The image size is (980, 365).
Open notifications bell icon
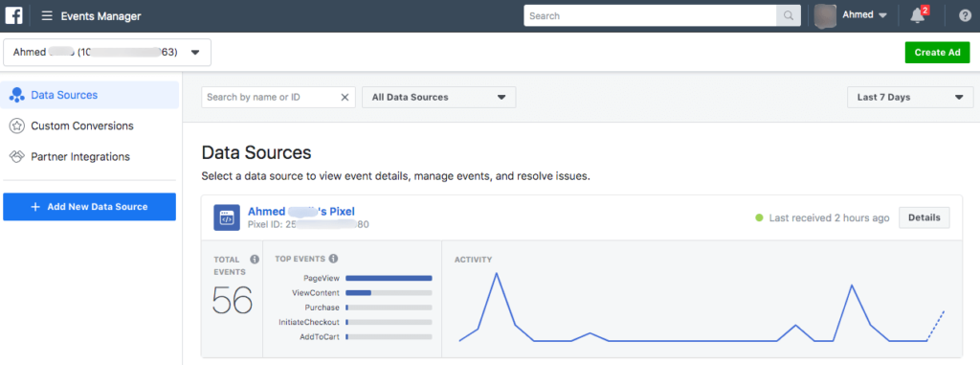click(918, 15)
